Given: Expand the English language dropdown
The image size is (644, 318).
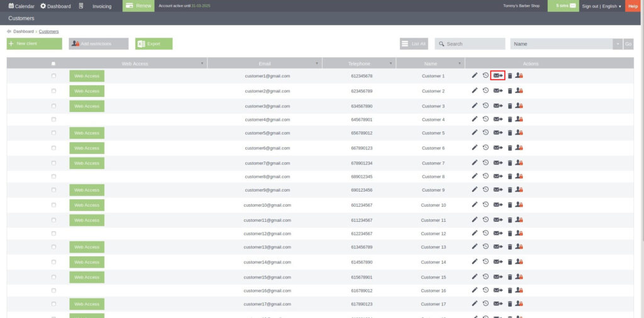Looking at the screenshot, I should pyautogui.click(x=611, y=6).
